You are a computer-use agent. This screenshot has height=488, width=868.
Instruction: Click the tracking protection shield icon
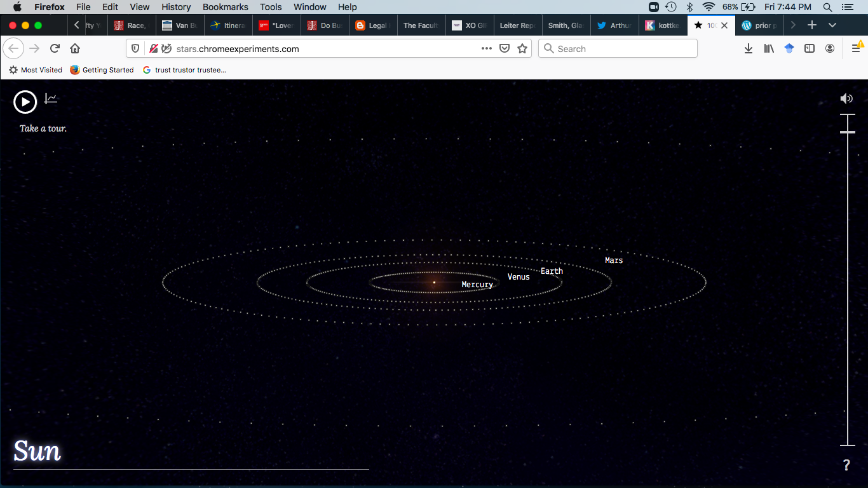pyautogui.click(x=135, y=48)
